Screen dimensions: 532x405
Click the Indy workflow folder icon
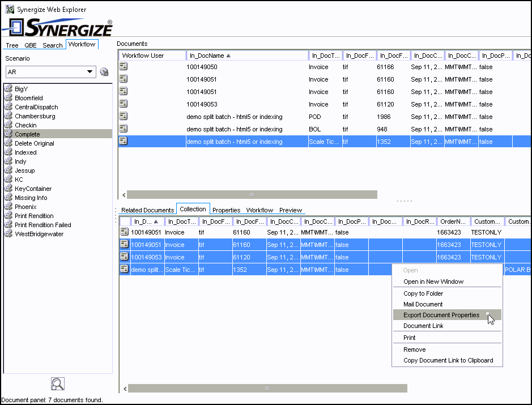pos(8,161)
